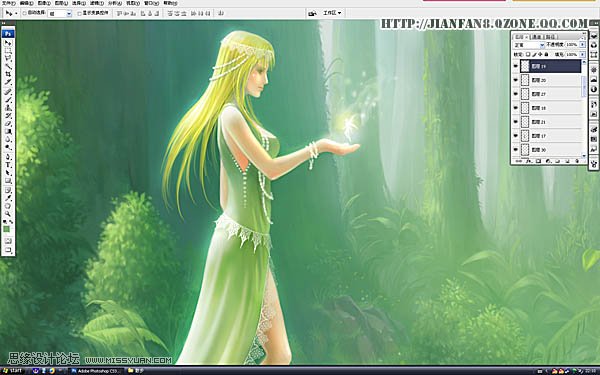Viewport: 600px width, 375px height.
Task: Click the Layers panel scrollbar thumb
Action: (584, 87)
